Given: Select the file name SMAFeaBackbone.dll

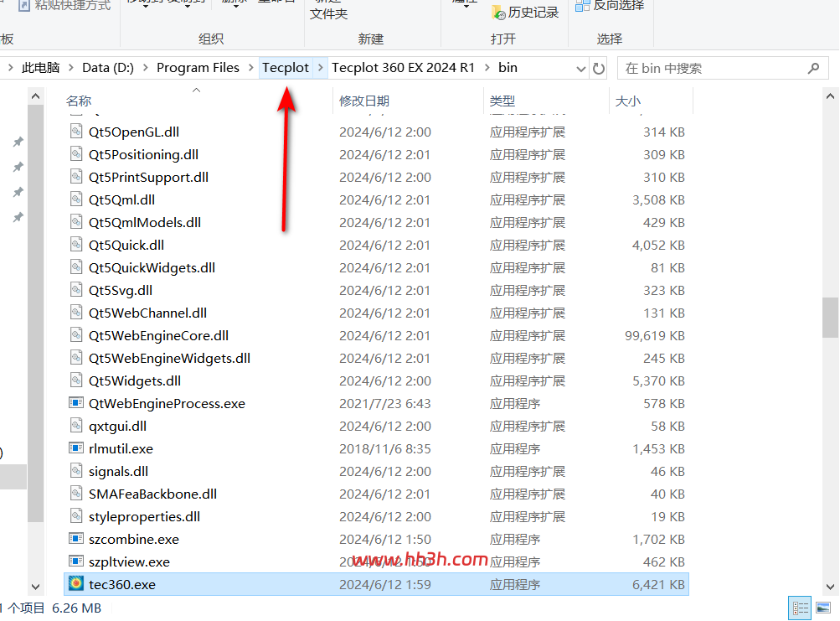Looking at the screenshot, I should click(152, 494).
